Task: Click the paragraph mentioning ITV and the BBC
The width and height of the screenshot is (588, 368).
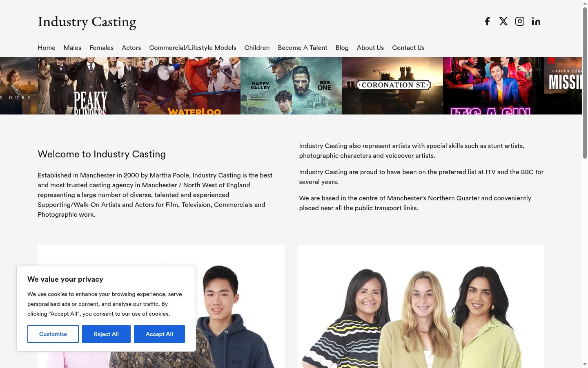Action: [421, 177]
